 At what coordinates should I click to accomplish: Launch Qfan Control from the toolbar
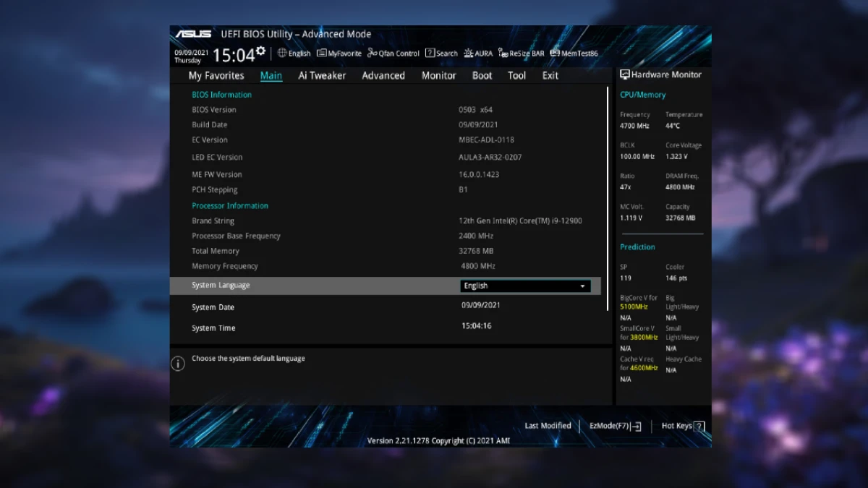(x=393, y=53)
